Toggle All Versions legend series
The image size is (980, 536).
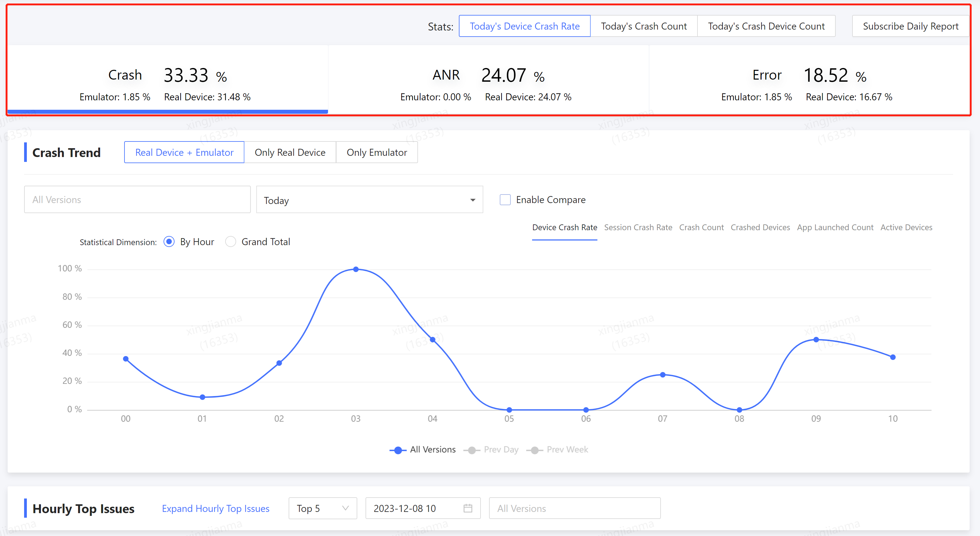pos(423,450)
